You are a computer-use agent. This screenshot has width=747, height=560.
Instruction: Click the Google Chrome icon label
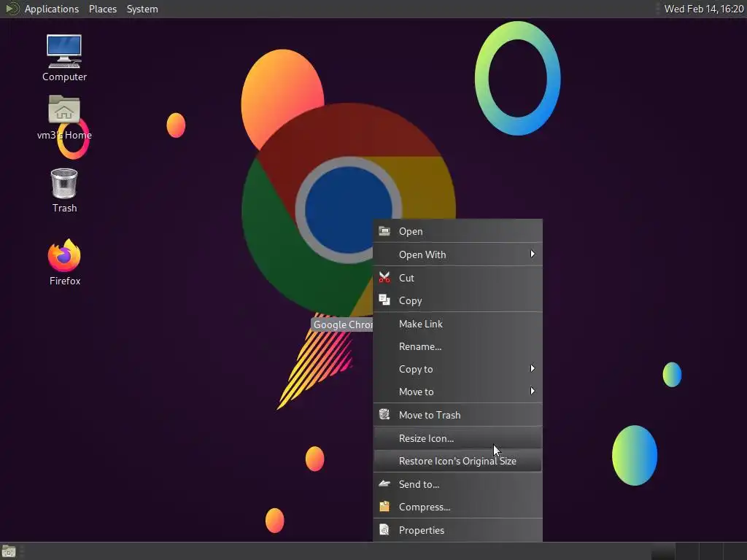(342, 324)
